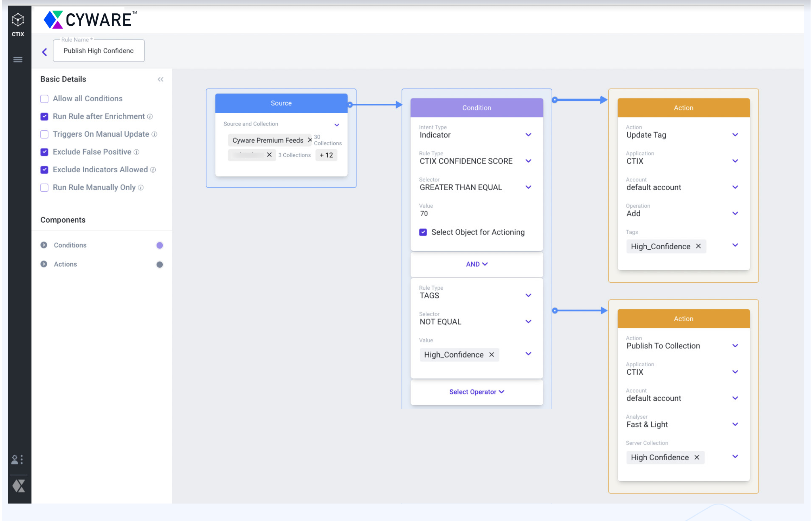
Task: Expand the Rule Type CTIX CONFIDENCE SCORE dropdown
Action: coord(529,160)
